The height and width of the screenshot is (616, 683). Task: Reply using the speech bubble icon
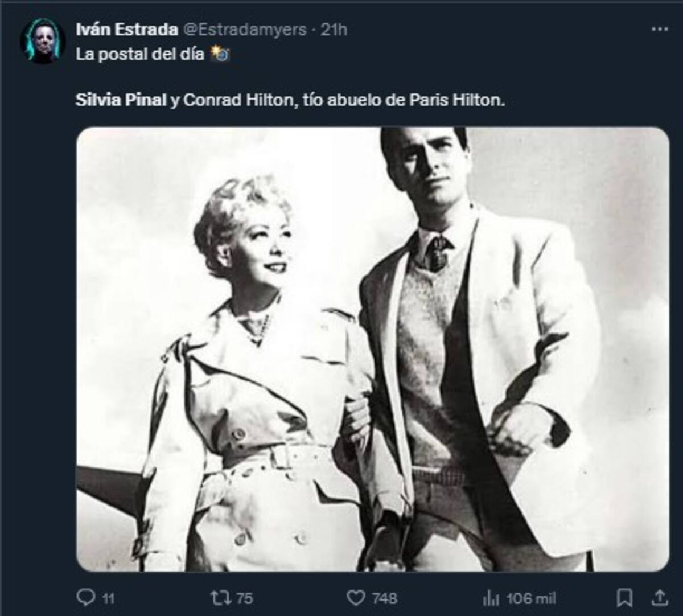click(x=85, y=597)
